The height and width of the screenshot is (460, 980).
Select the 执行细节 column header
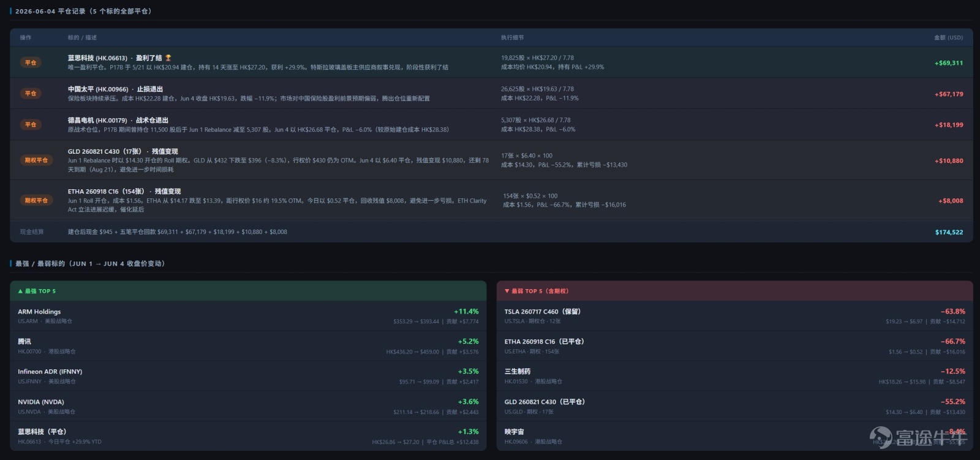click(512, 38)
